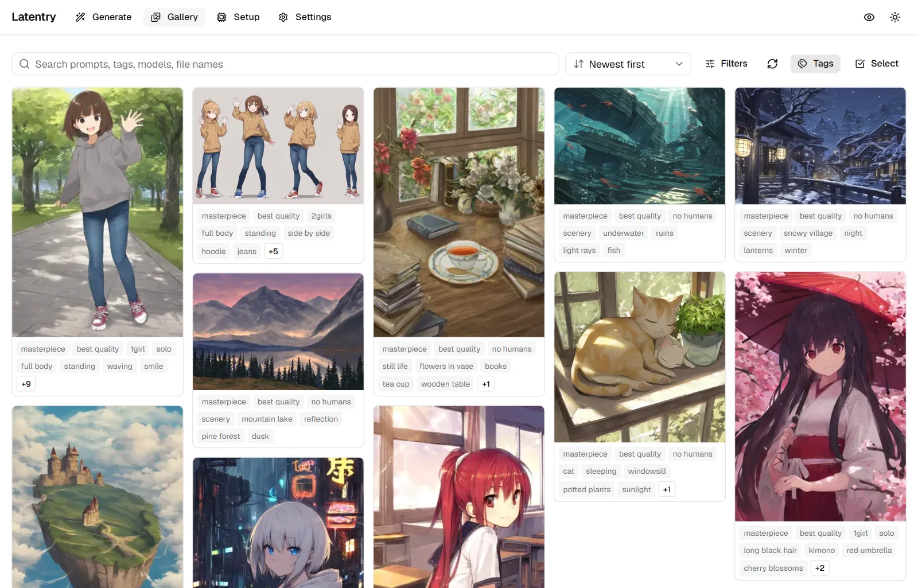The height and width of the screenshot is (588, 918).
Task: Open the Generate tab
Action: 104,17
